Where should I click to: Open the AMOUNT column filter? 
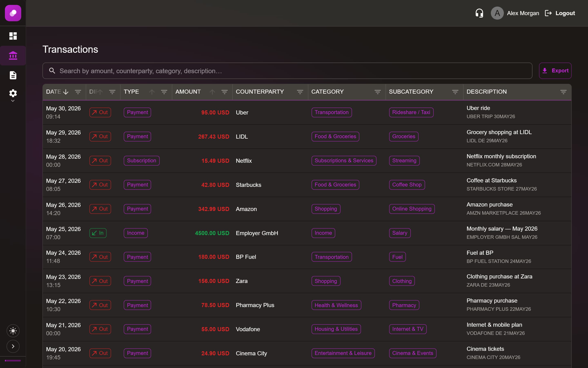[225, 92]
